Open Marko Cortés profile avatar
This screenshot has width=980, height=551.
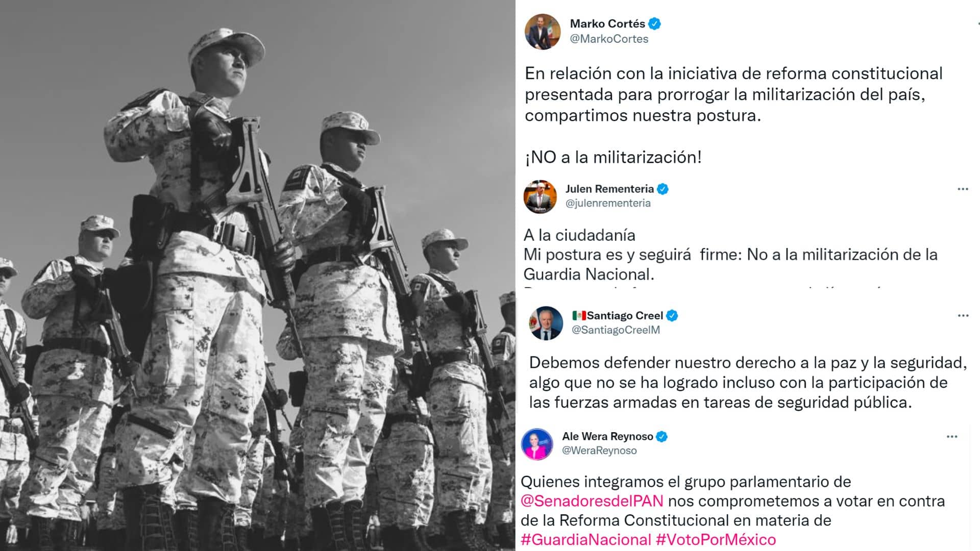tap(543, 31)
